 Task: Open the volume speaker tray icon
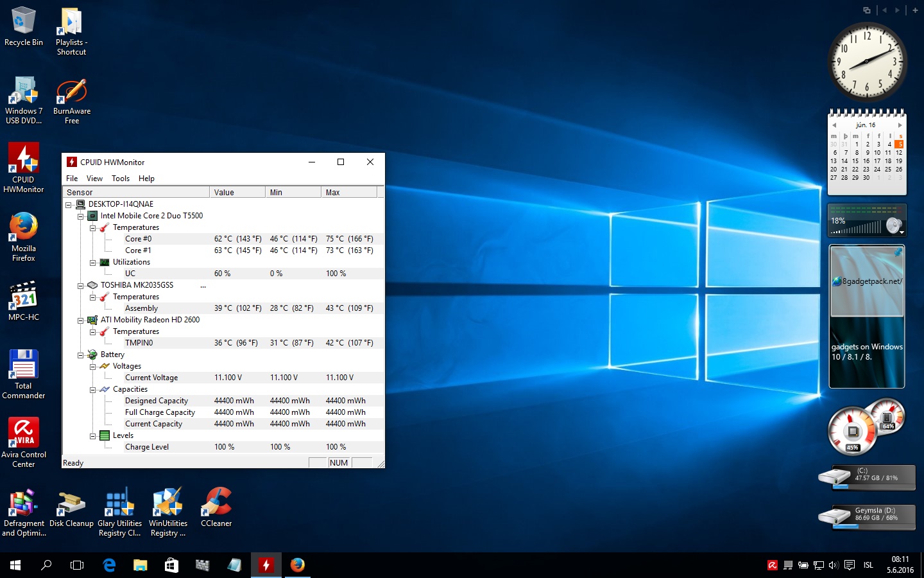pyautogui.click(x=834, y=565)
